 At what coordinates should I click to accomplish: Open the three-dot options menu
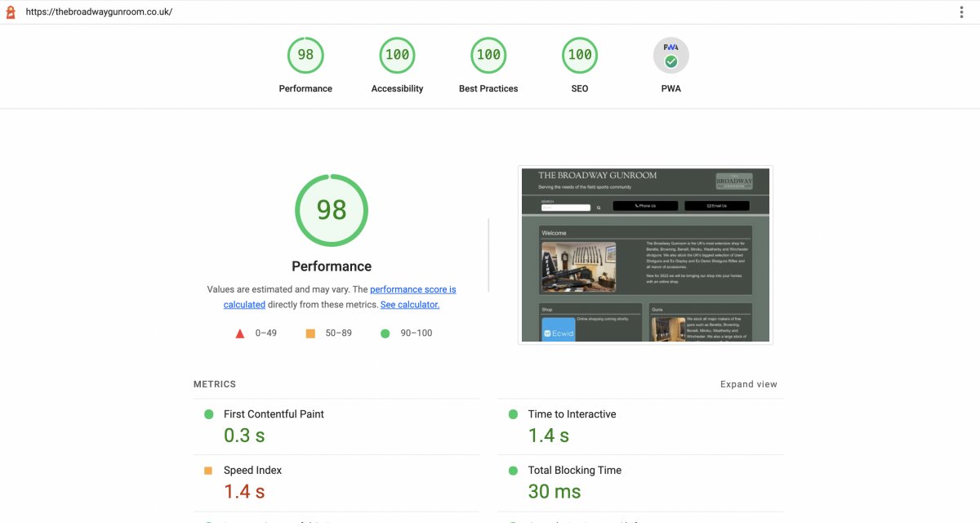[x=962, y=12]
